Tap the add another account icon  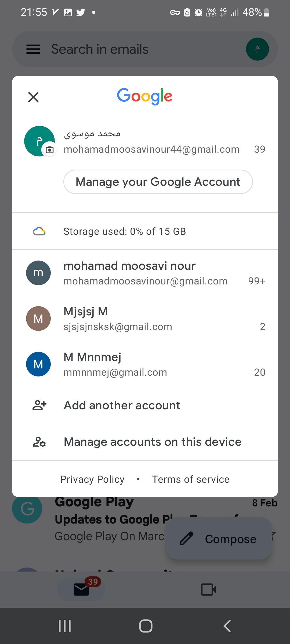tap(39, 405)
